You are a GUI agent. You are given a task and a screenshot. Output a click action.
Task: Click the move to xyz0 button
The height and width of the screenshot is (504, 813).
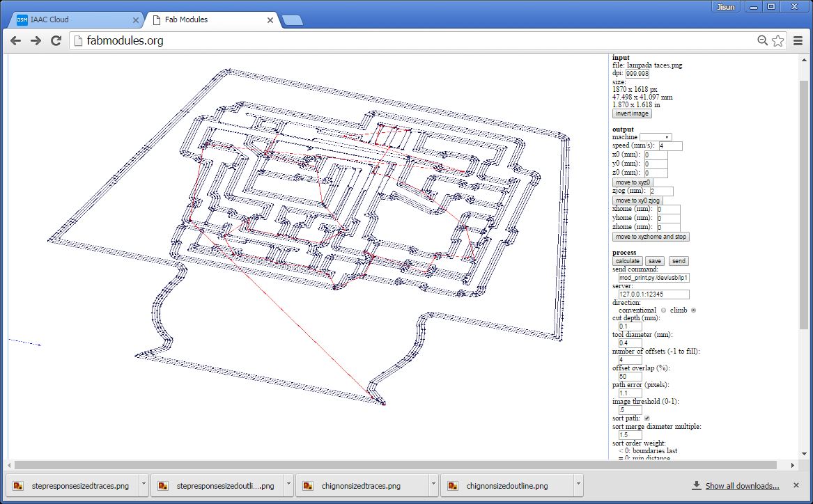[x=633, y=182]
